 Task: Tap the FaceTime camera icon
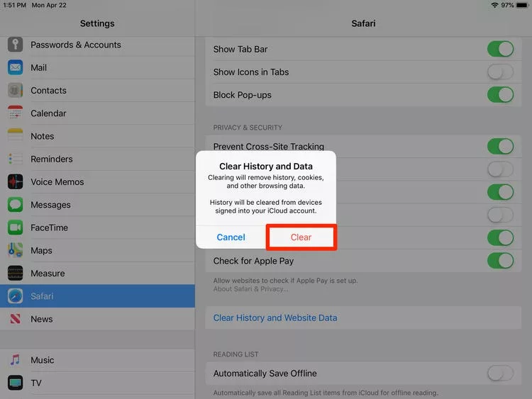pyautogui.click(x=16, y=227)
